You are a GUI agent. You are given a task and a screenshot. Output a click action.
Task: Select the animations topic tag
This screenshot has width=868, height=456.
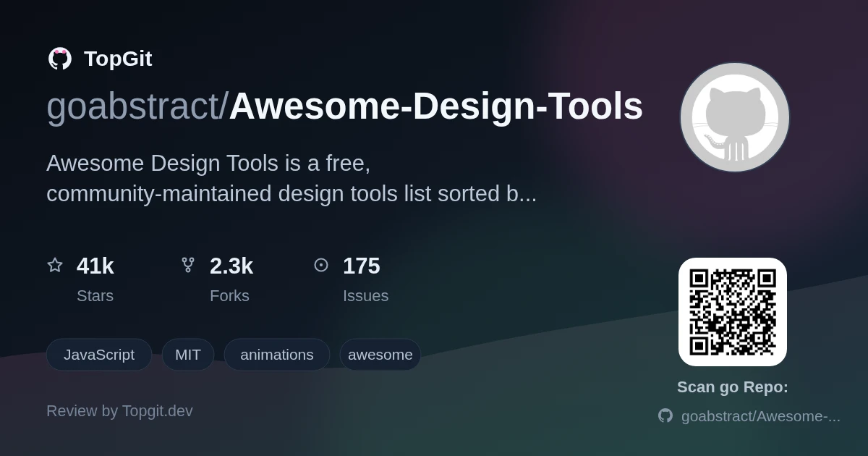pyautogui.click(x=277, y=355)
